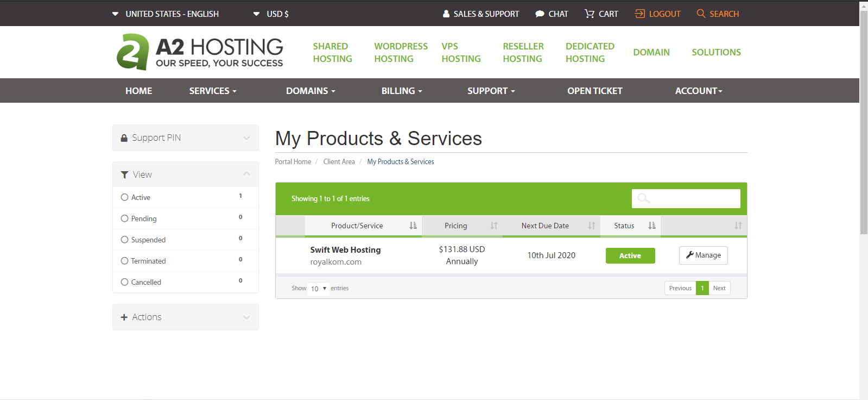Open Shared Hosting menu item
Viewport: 868px width, 400px height.
coord(332,53)
